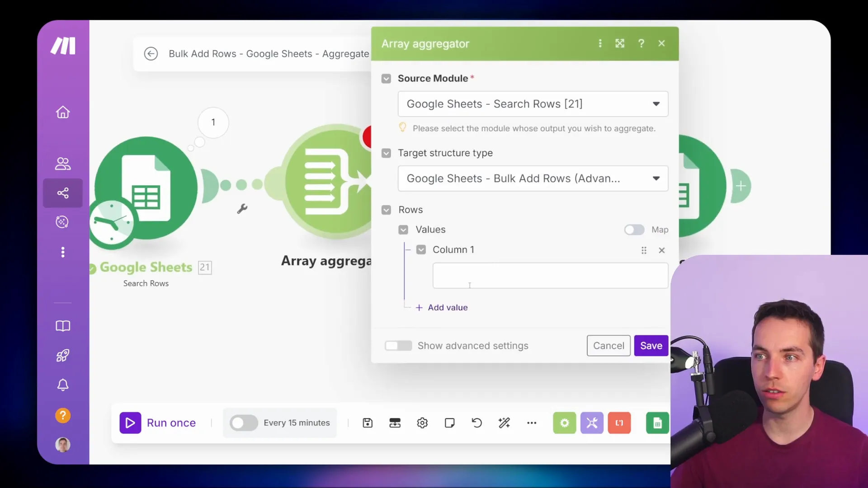Go back with the arrow beside the scenario title
The image size is (868, 488).
(151, 54)
